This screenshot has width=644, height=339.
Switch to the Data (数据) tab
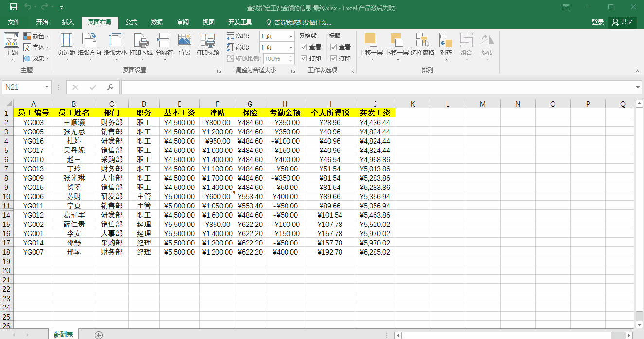[157, 22]
